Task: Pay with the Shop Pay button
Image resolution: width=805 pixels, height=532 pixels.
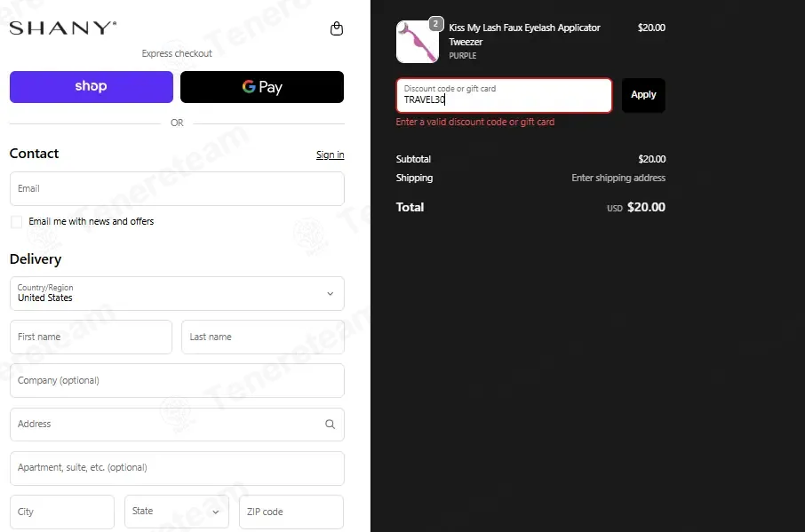Action: pos(92,87)
